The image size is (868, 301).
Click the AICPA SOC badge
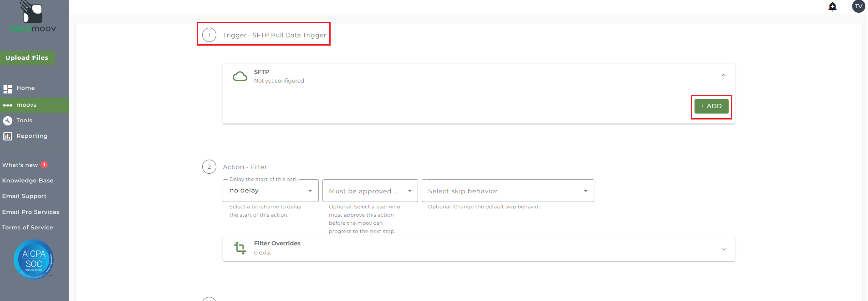click(x=34, y=259)
